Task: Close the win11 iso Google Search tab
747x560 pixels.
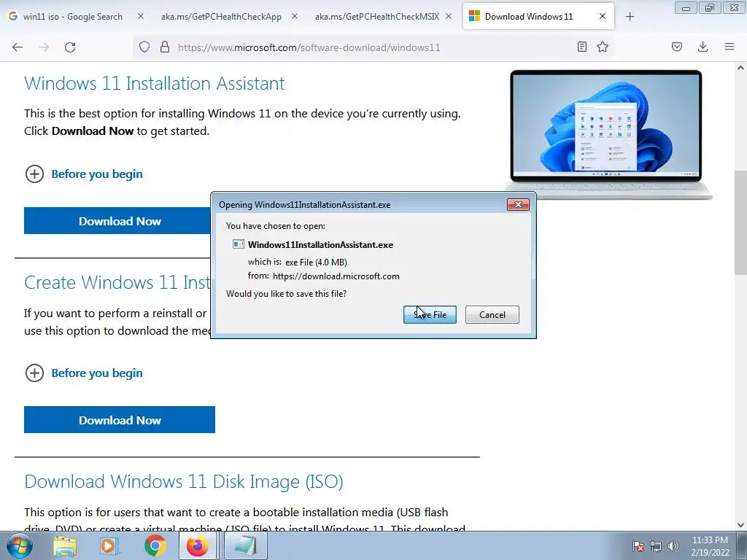Action: (141, 16)
